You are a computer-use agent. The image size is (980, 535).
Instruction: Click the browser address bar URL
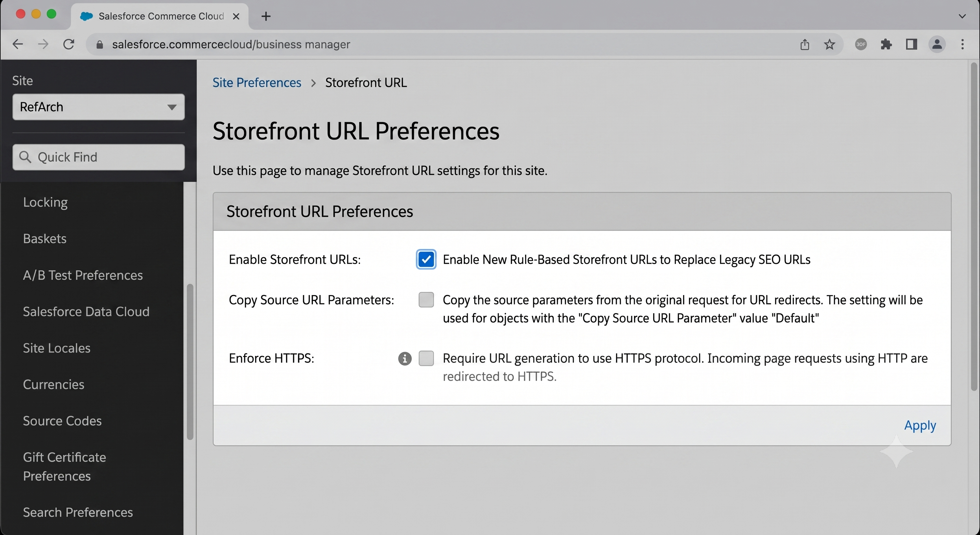(x=231, y=45)
